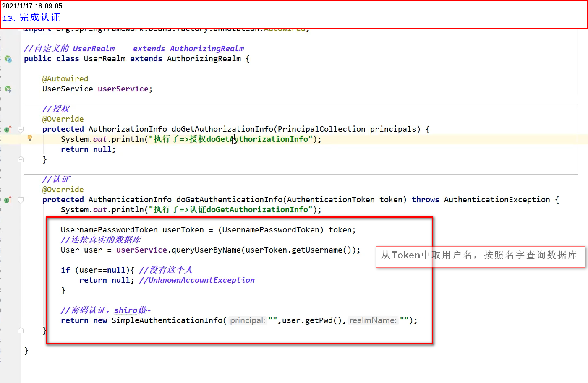Open the yellow light bulb intention actions

(30, 138)
